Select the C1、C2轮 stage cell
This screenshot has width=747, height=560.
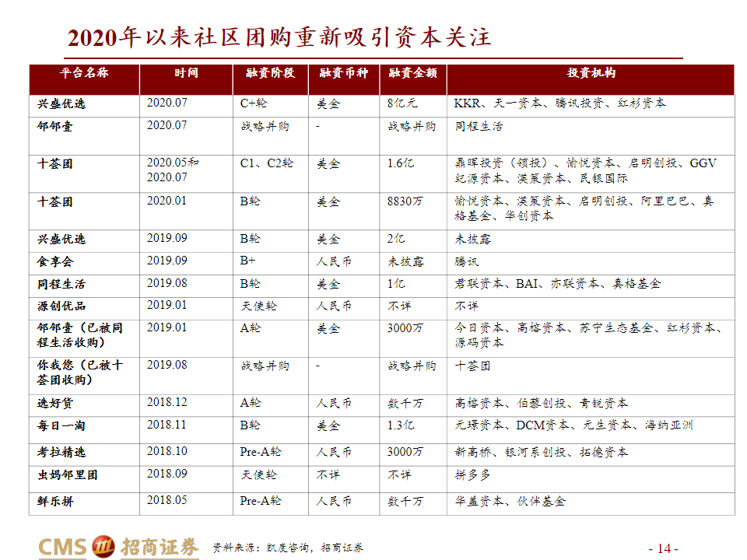267,163
